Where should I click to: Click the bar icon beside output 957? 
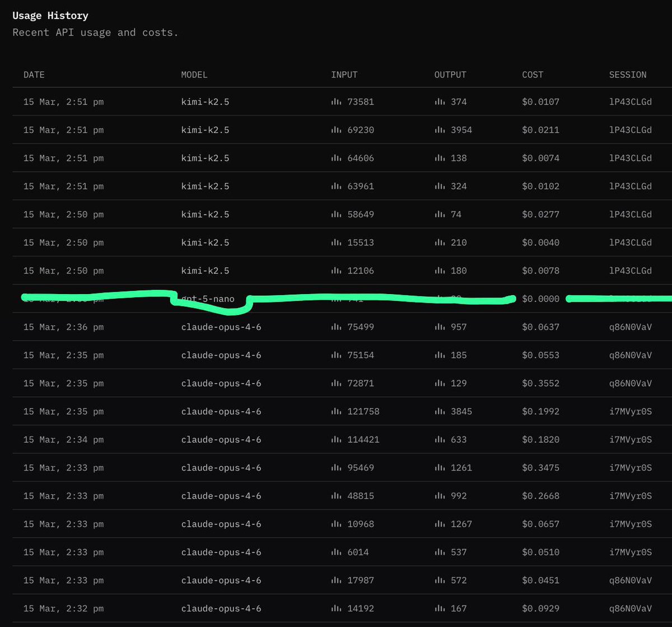pos(440,327)
